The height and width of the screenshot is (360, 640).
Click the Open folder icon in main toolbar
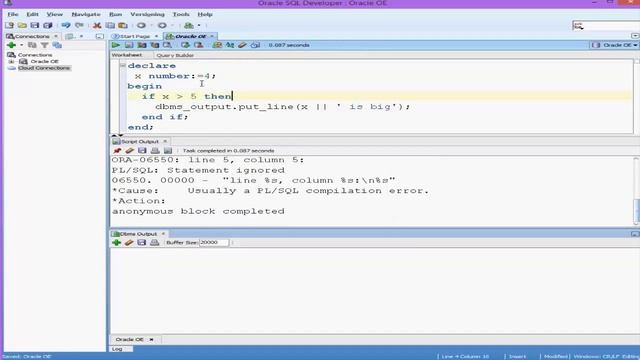(x=22, y=25)
